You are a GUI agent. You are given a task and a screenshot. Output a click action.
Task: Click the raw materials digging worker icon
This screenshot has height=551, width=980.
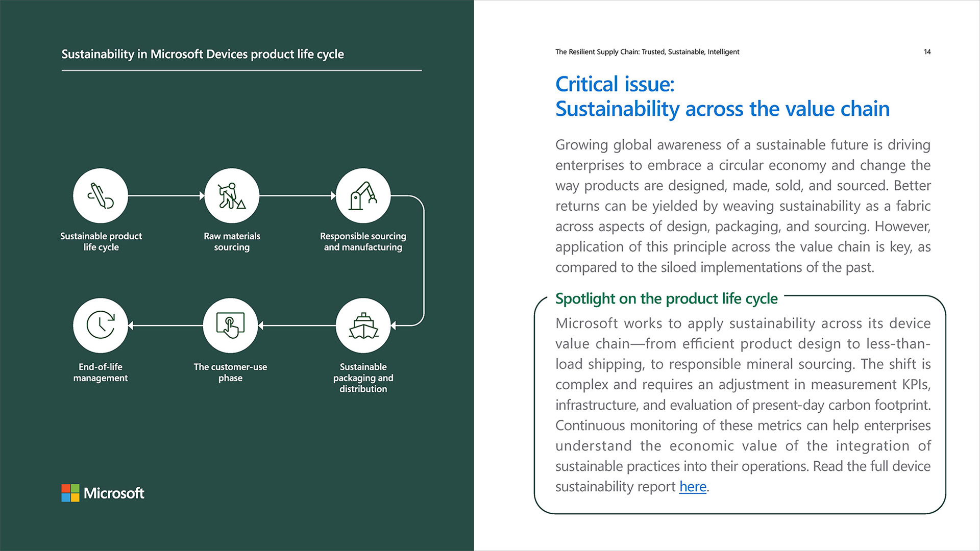point(232,195)
